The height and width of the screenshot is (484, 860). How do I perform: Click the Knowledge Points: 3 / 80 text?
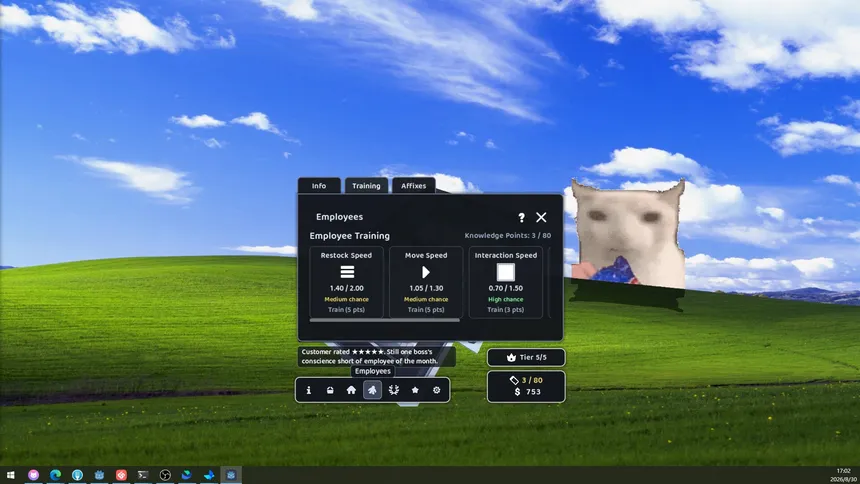(x=508, y=235)
